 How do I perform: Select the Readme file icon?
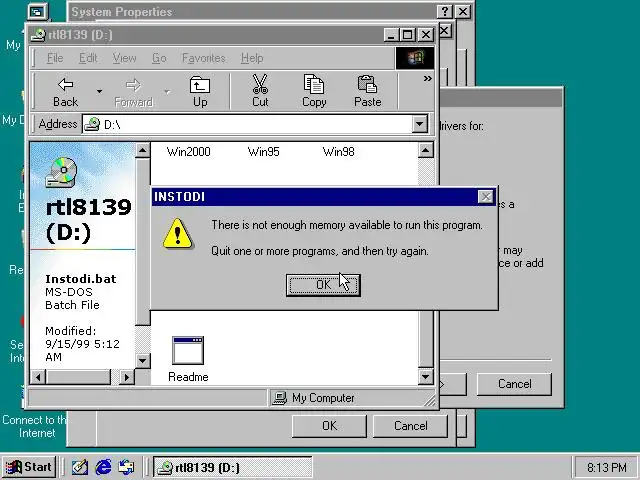click(x=188, y=350)
